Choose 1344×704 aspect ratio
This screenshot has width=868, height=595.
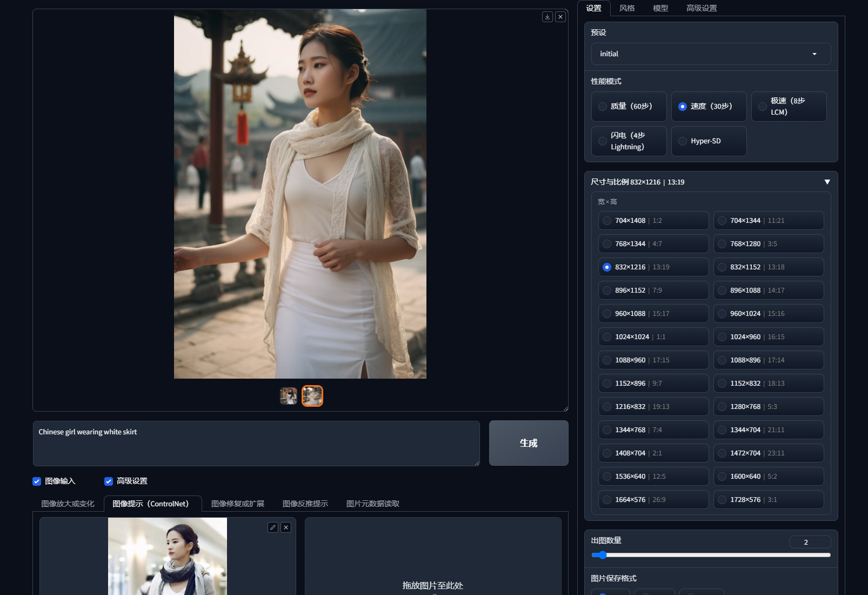[769, 430]
